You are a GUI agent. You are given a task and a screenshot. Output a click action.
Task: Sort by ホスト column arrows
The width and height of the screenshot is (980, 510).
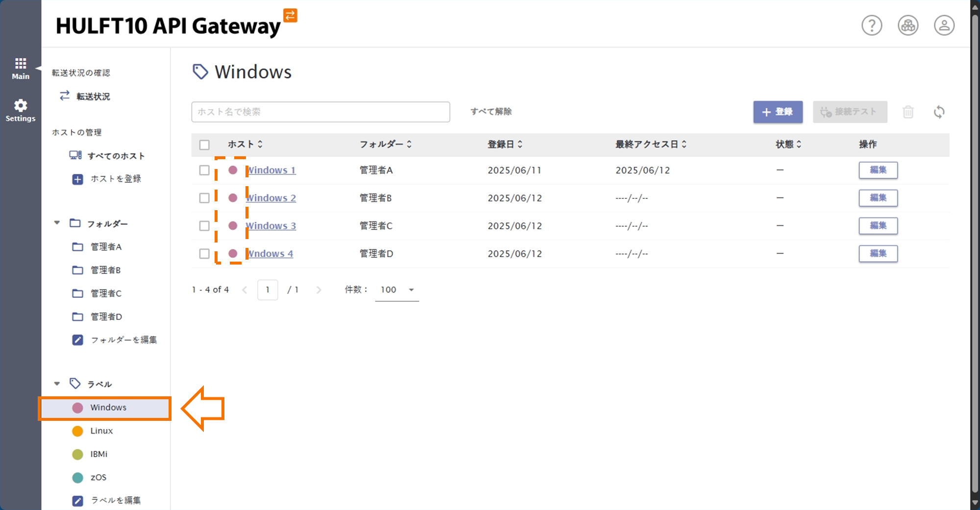pos(260,144)
